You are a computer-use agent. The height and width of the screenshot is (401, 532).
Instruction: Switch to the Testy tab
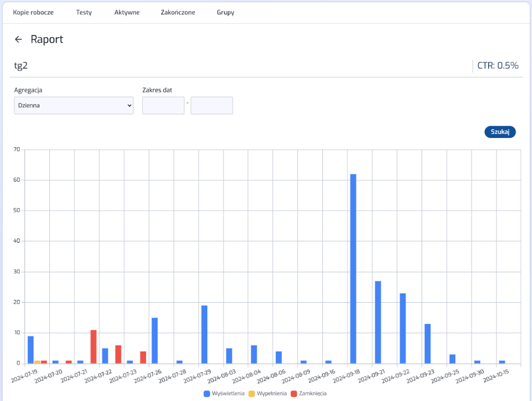(84, 13)
